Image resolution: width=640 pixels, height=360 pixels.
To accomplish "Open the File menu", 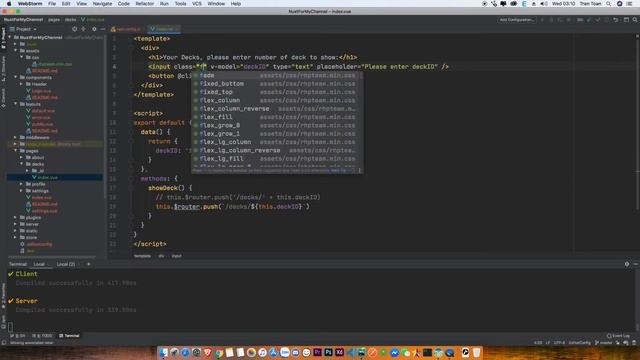I will pos(52,4).
